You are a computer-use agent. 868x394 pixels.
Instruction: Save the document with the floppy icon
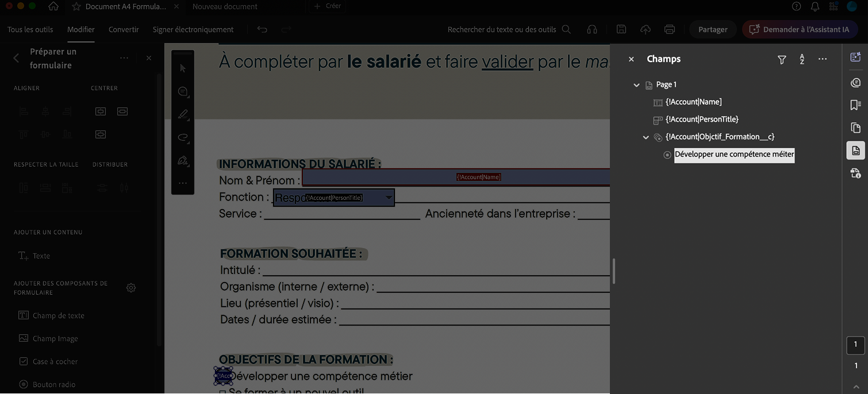[621, 29]
